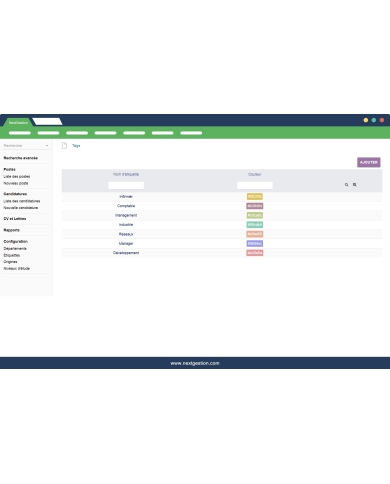Screen dimensions: 390x484
Task: Open Etiquettes under Configuration
Action: point(12,255)
